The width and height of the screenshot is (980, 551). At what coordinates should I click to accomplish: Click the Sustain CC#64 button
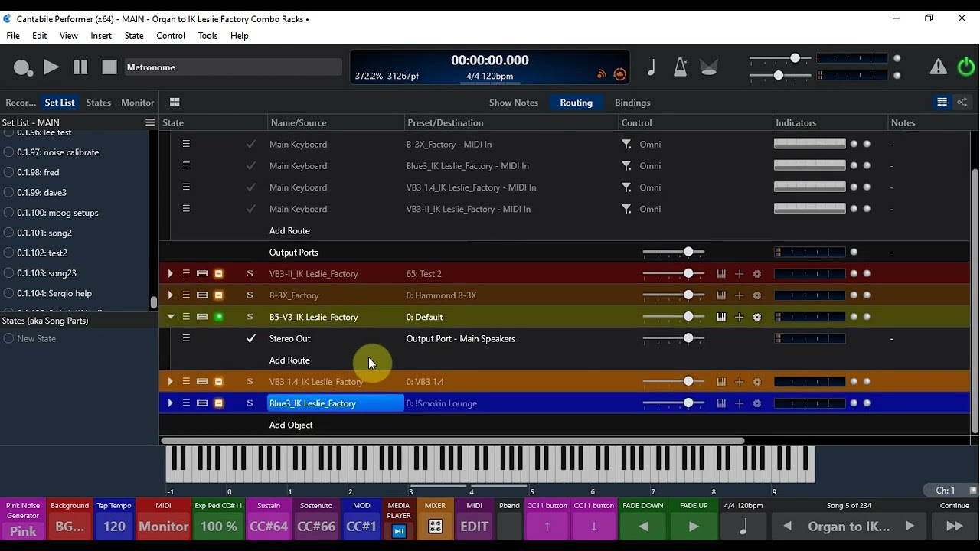[269, 520]
